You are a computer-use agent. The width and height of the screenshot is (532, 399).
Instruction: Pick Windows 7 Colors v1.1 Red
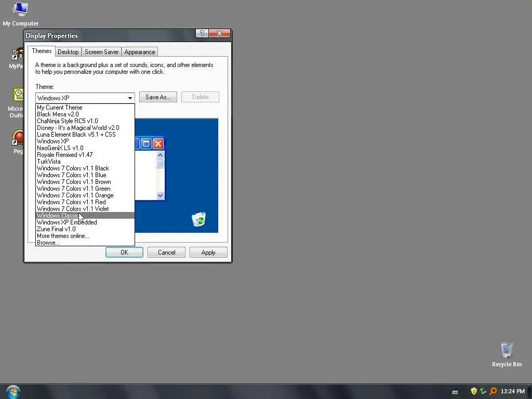(x=85, y=202)
